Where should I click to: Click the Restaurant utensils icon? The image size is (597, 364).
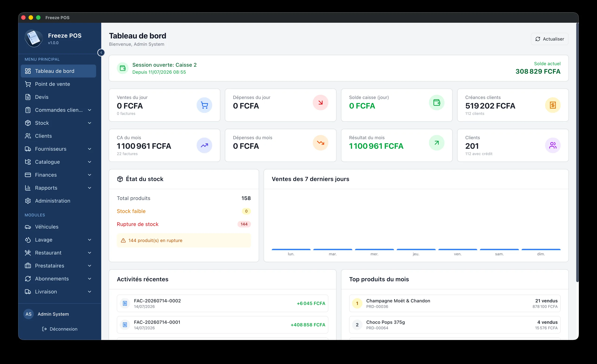[28, 253]
